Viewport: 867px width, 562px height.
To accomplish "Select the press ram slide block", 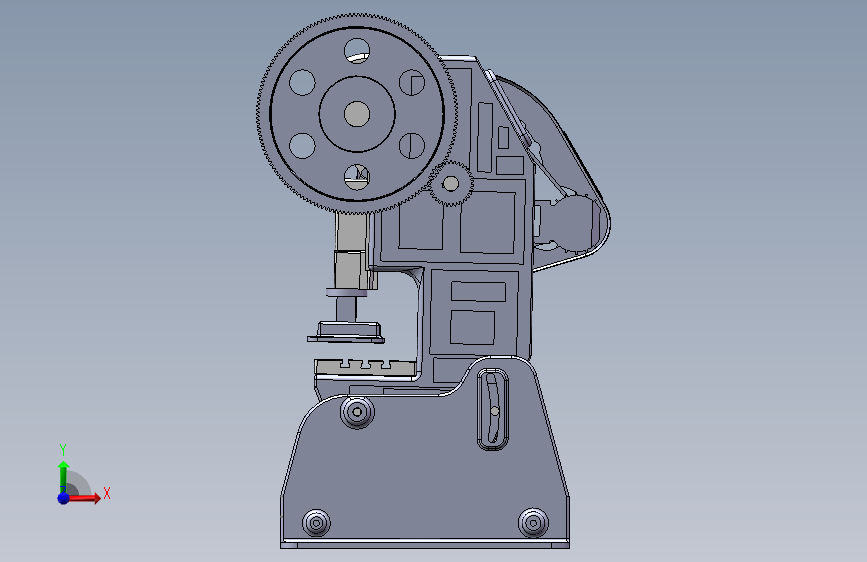I will (351, 270).
